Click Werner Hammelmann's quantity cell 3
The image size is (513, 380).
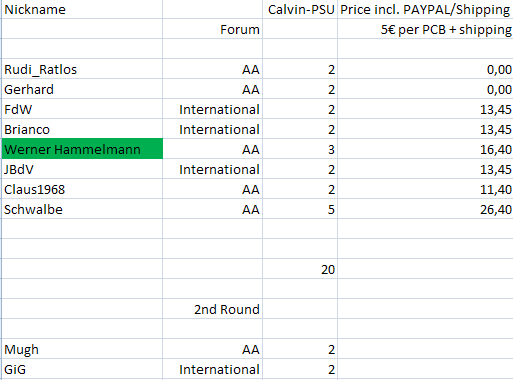click(300, 149)
